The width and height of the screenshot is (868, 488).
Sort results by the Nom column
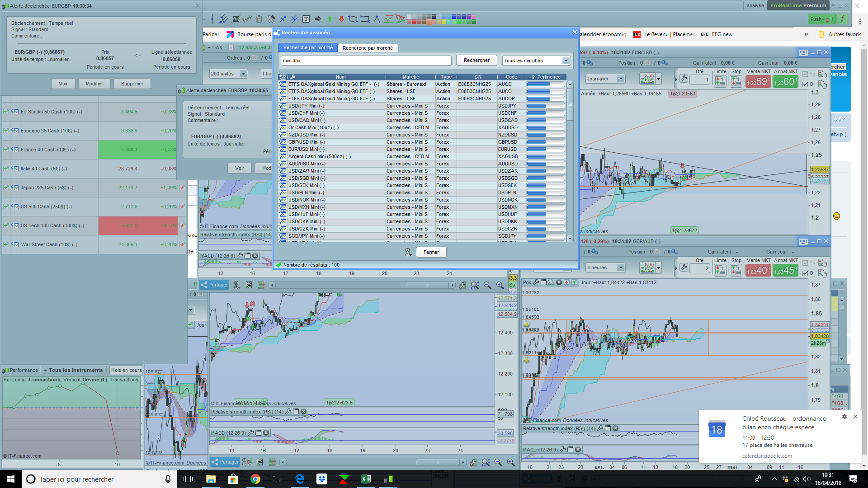point(340,77)
